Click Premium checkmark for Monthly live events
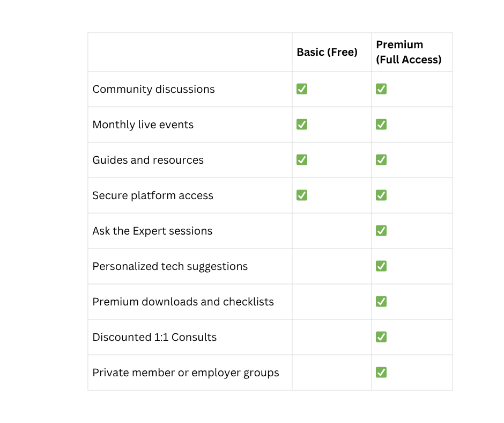The height and width of the screenshot is (423, 504). pos(381,124)
